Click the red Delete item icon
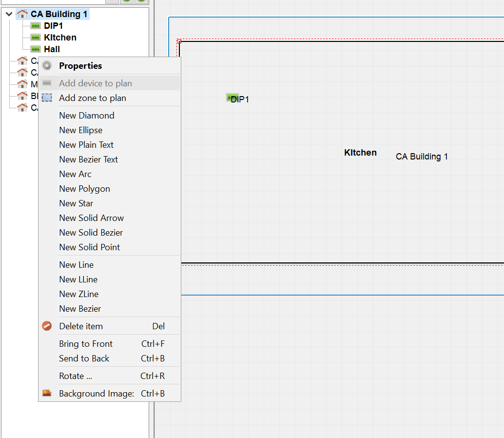The image size is (504, 438). point(47,326)
